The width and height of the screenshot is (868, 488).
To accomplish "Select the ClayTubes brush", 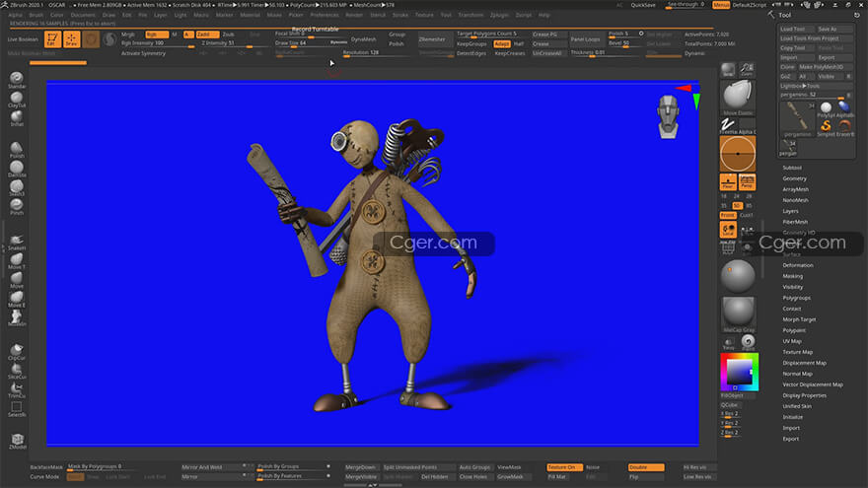I will tap(17, 99).
